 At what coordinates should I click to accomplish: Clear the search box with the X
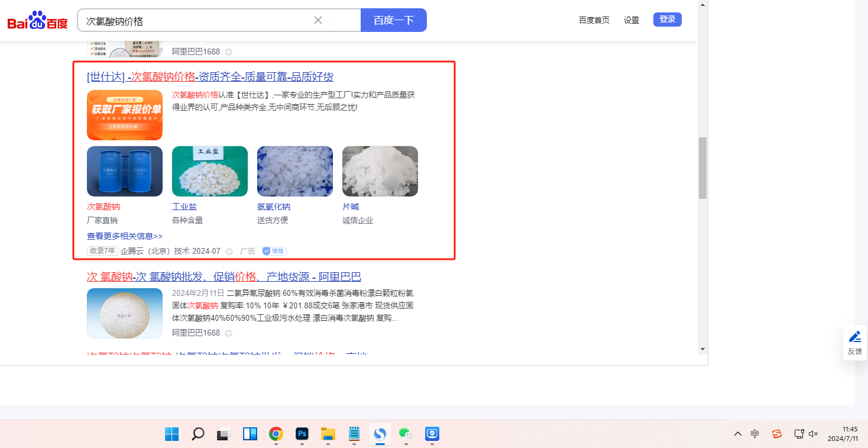(318, 20)
